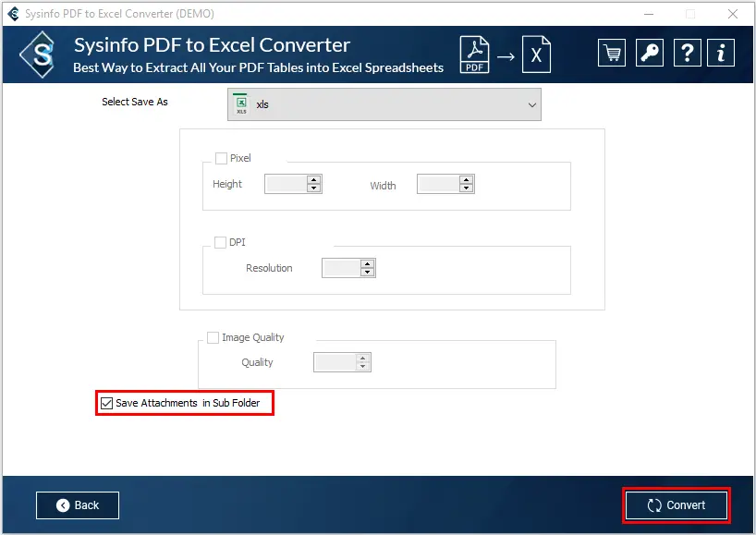This screenshot has width=756, height=535.
Task: Click the title bar app icon
Action: (14, 14)
